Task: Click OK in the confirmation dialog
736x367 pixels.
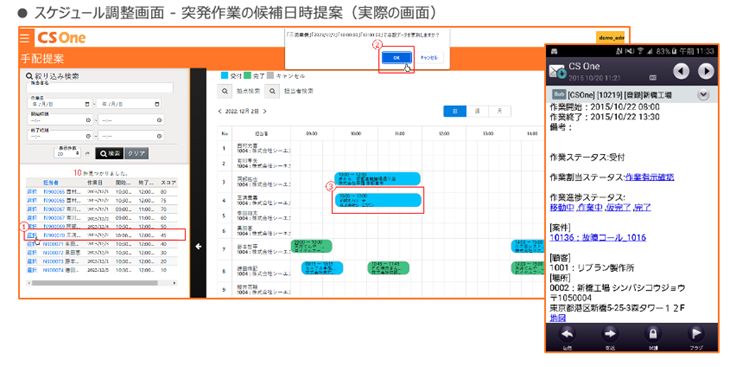Action: [x=397, y=57]
